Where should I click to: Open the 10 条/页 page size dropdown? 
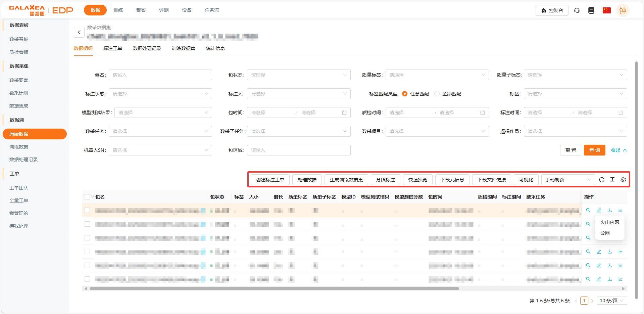pyautogui.click(x=611, y=301)
